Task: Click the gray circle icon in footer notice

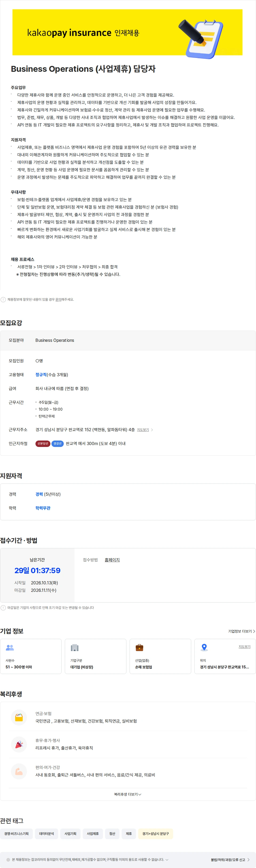Action: click(x=9, y=859)
